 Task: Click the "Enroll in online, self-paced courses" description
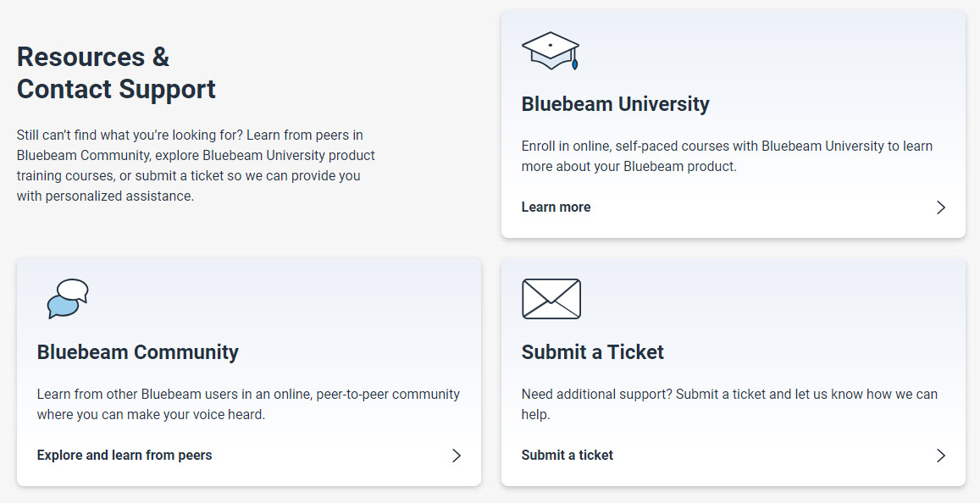click(727, 156)
